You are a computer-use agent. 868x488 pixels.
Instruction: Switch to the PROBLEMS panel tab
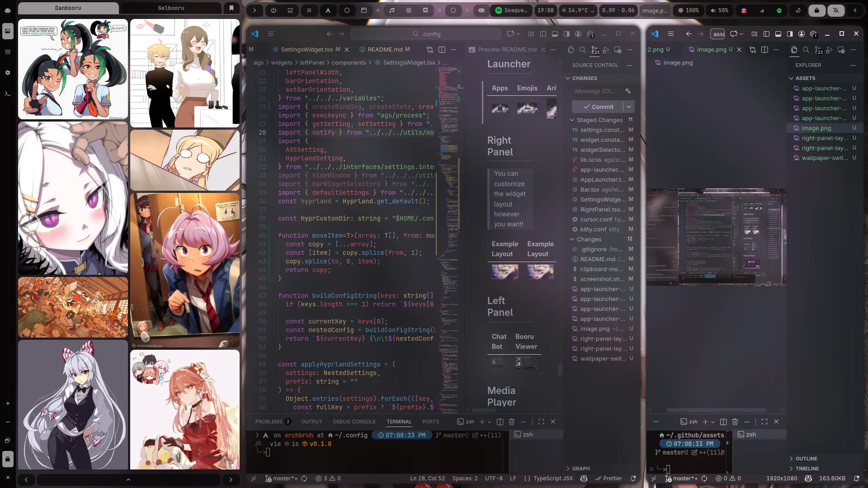tap(273, 422)
